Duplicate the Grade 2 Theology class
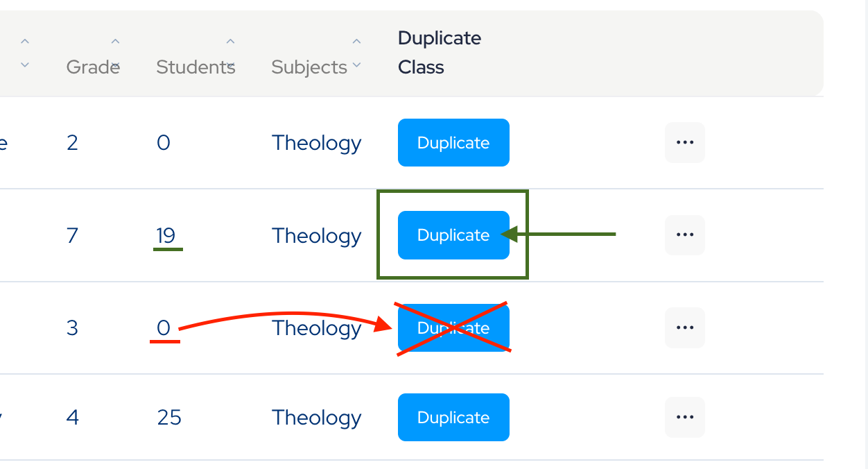Image resolution: width=868 pixels, height=469 pixels. point(453,143)
